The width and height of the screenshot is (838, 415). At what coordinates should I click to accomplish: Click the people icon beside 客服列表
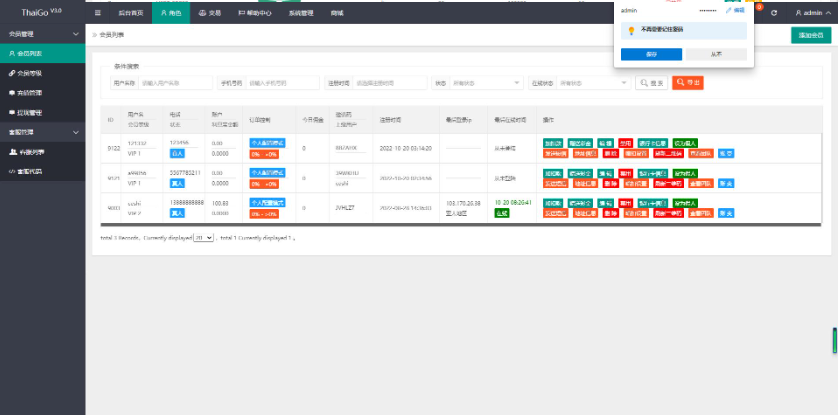pos(12,152)
